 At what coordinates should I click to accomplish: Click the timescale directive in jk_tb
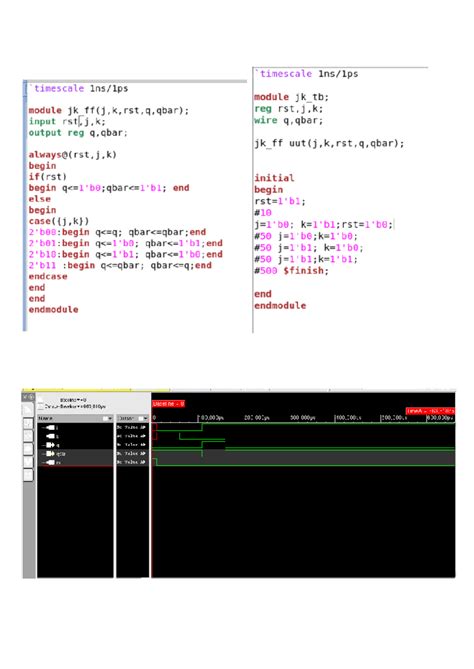(306, 74)
